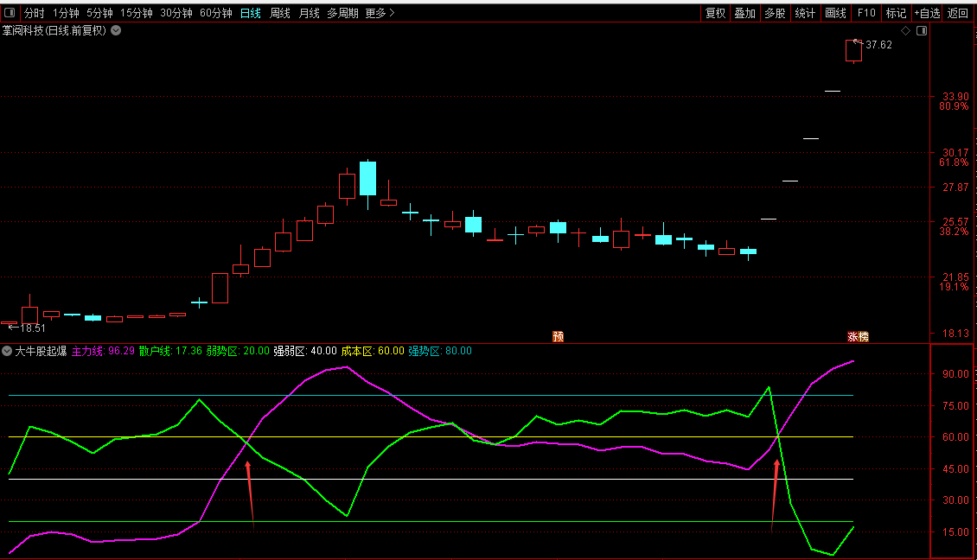Click the diamond marker icon above chart
This screenshot has height=560, width=977.
pyautogui.click(x=905, y=30)
